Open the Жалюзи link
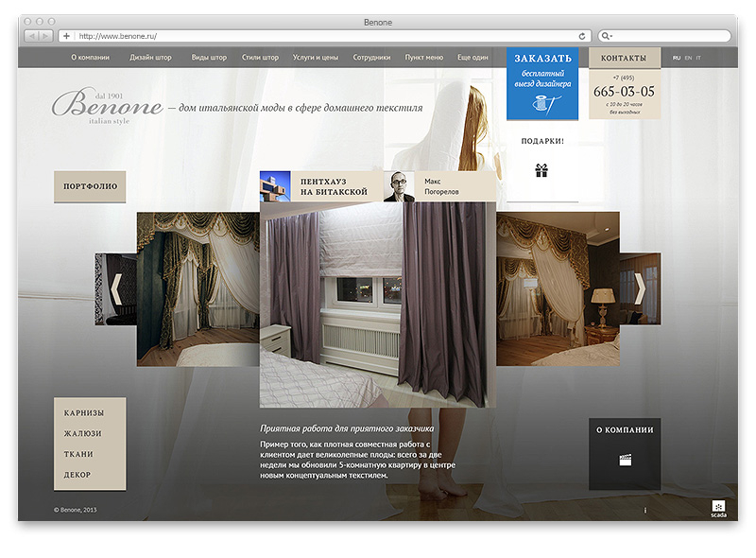This screenshot has width=756, height=558. coord(83,433)
